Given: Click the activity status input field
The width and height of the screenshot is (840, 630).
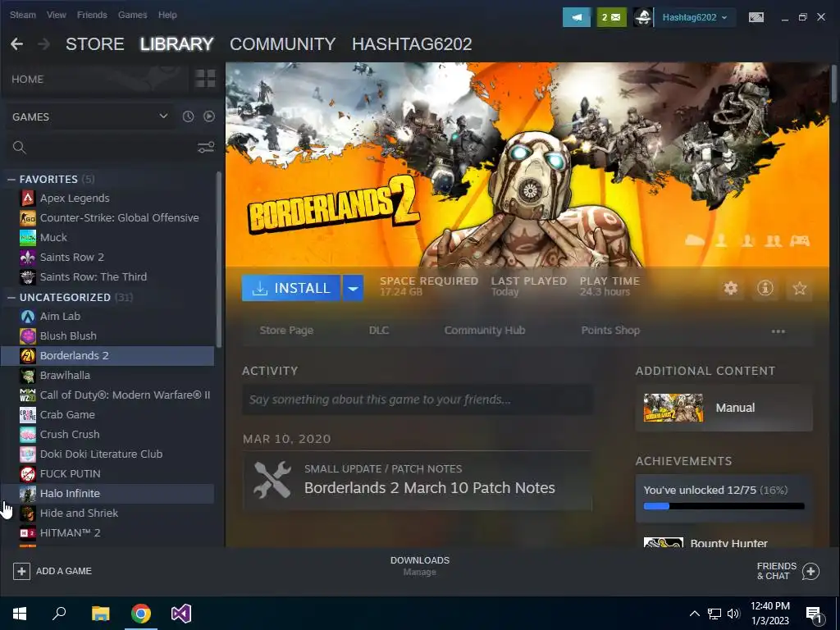Looking at the screenshot, I should [x=418, y=399].
